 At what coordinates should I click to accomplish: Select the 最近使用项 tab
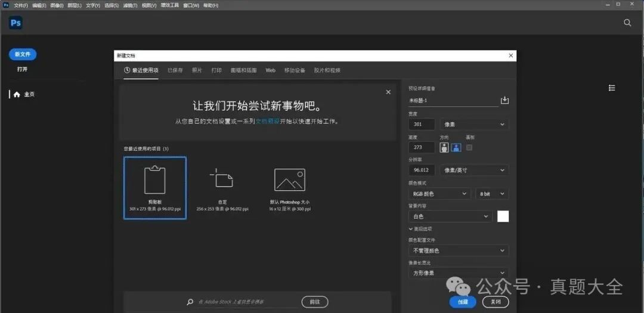141,70
